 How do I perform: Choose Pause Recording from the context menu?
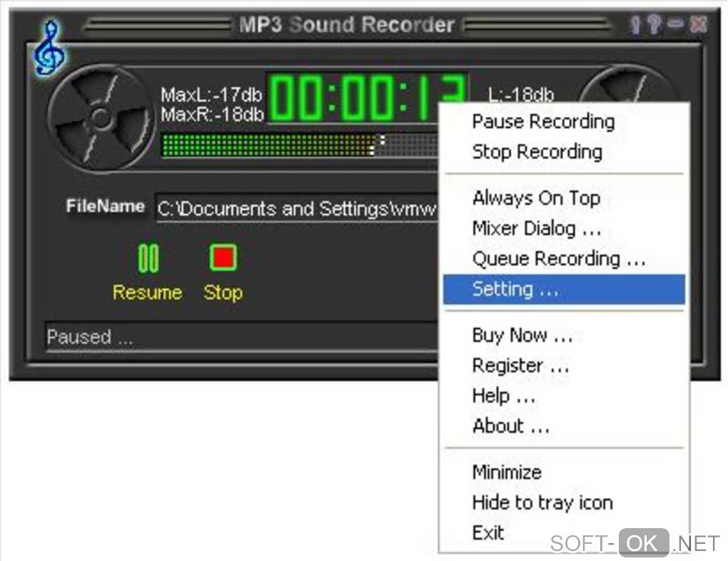click(x=564, y=122)
